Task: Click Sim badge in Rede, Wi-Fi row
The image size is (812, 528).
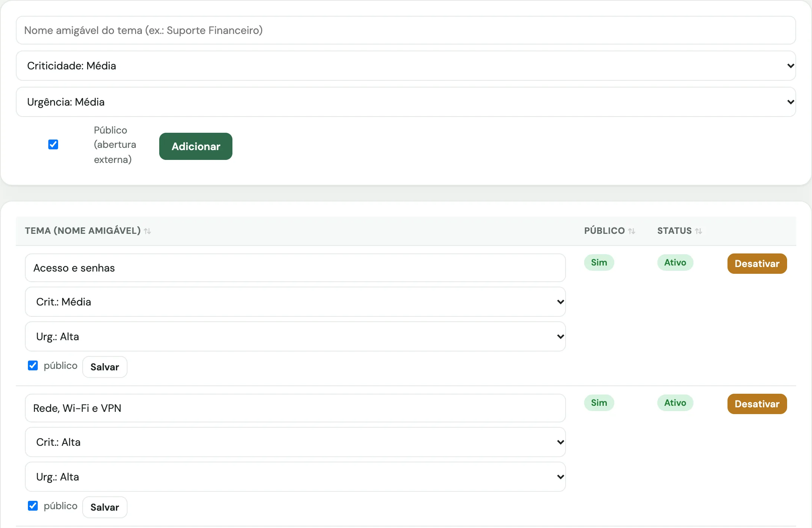Action: point(599,403)
